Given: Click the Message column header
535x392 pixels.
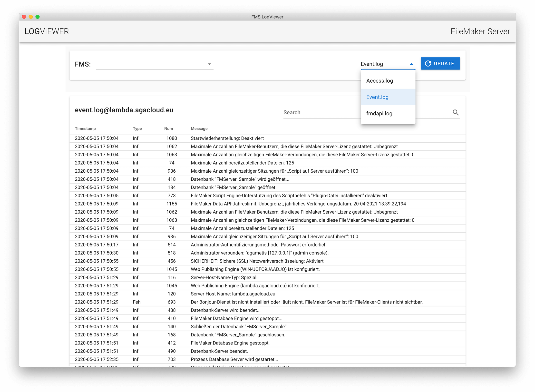Looking at the screenshot, I should (199, 128).
